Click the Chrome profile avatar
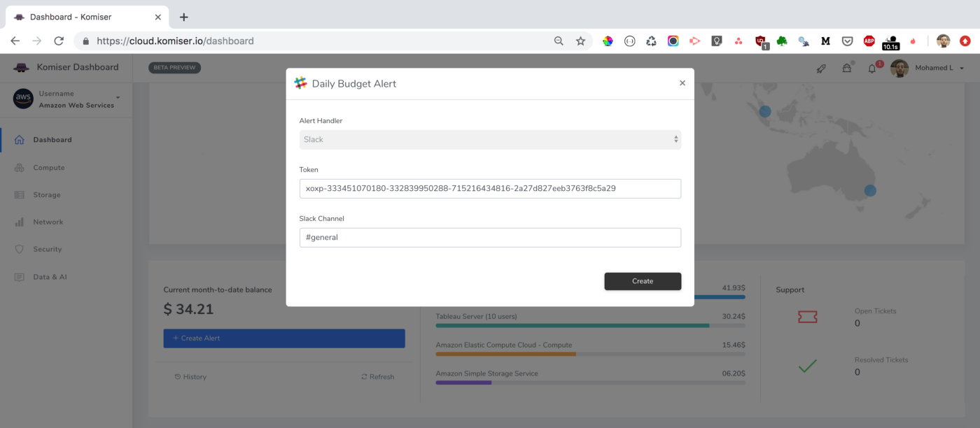Viewport: 980px width, 428px height. click(943, 41)
